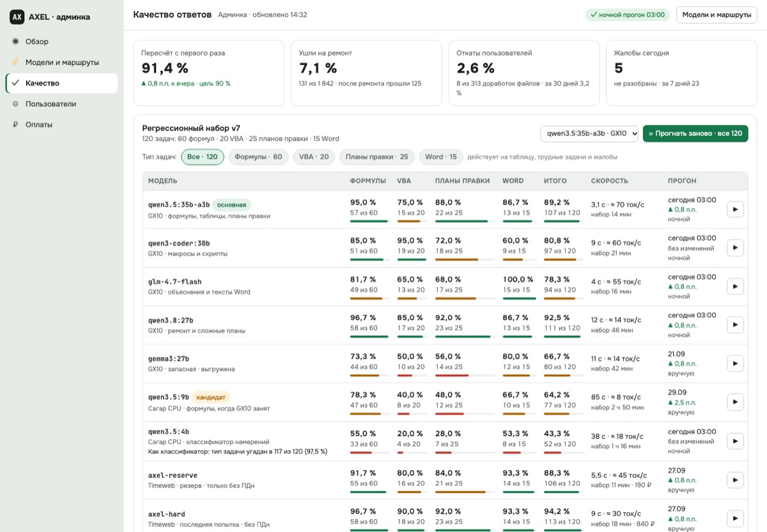Image resolution: width=767 pixels, height=532 pixels.
Task: Click the СКОРОСТЬ column header
Action: (610, 181)
